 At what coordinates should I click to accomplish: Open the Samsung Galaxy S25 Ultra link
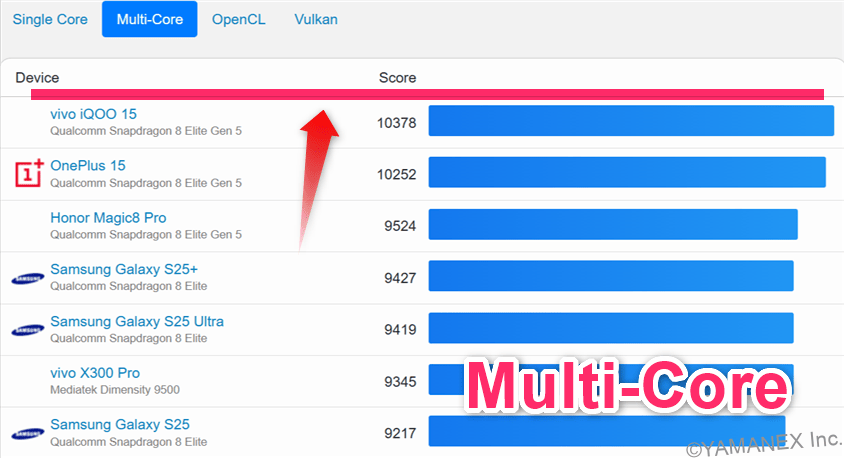coord(137,321)
